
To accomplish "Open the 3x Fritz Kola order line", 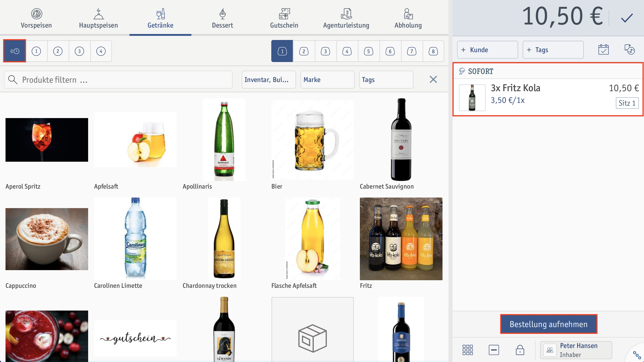I will pyautogui.click(x=548, y=97).
